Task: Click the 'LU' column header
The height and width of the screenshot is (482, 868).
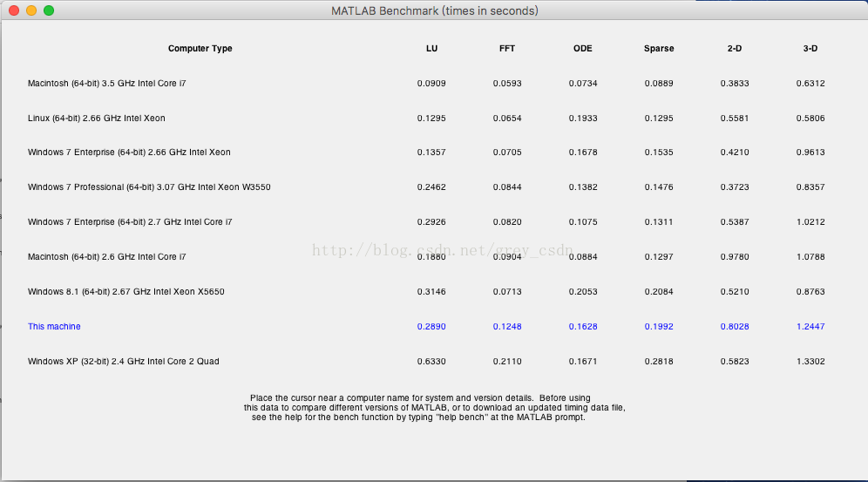Action: (431, 49)
